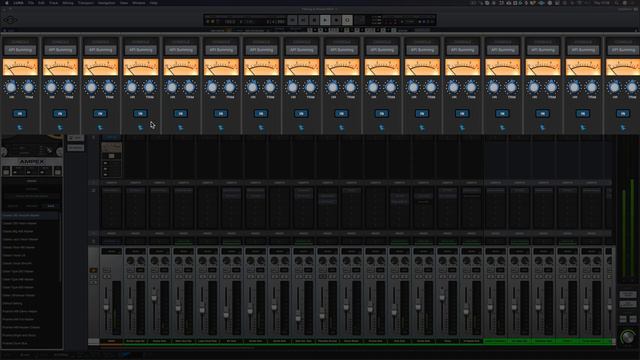640x360 pixels.
Task: Click the Headroom knob on second summing strip
Action: (51, 87)
